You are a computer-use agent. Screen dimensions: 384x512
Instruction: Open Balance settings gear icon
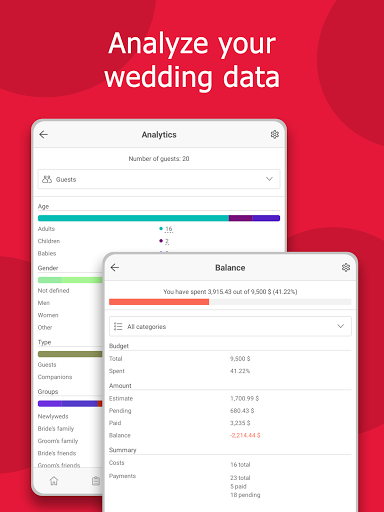tap(346, 267)
